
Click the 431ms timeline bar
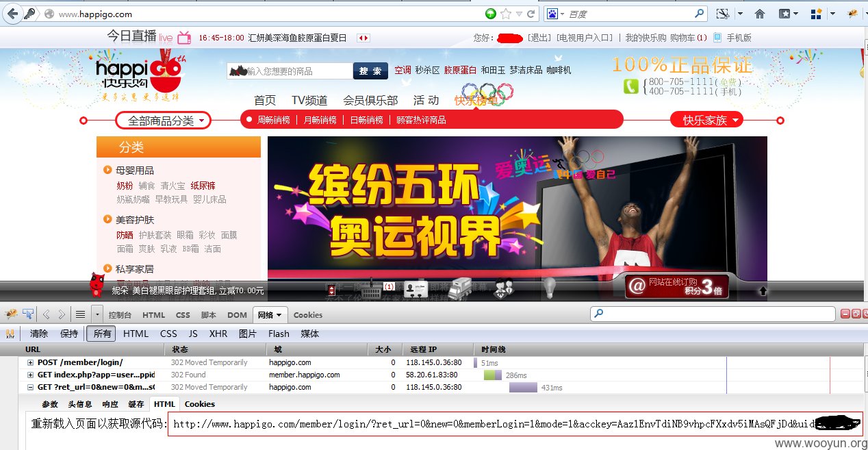(523, 387)
